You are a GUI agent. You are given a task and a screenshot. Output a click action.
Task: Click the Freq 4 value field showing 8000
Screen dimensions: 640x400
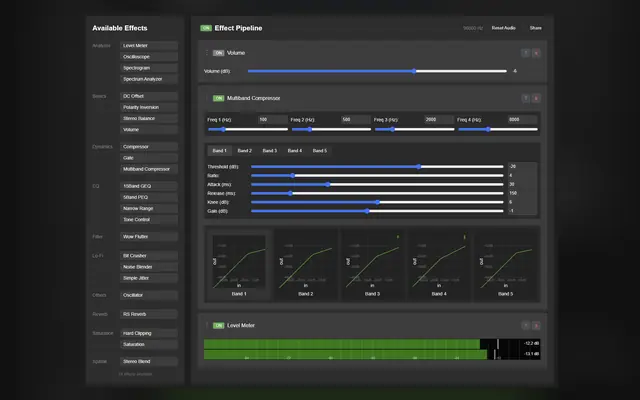[x=522, y=120]
